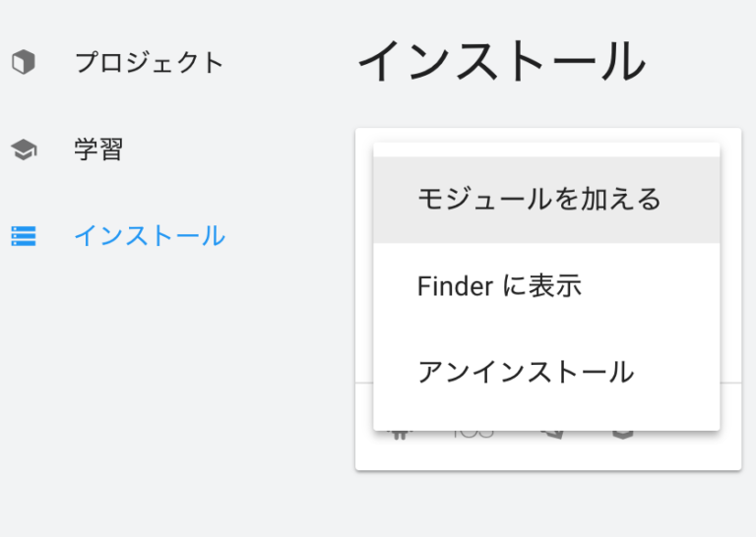
Task: Select the blue インストール sidebar label
Action: (x=150, y=236)
